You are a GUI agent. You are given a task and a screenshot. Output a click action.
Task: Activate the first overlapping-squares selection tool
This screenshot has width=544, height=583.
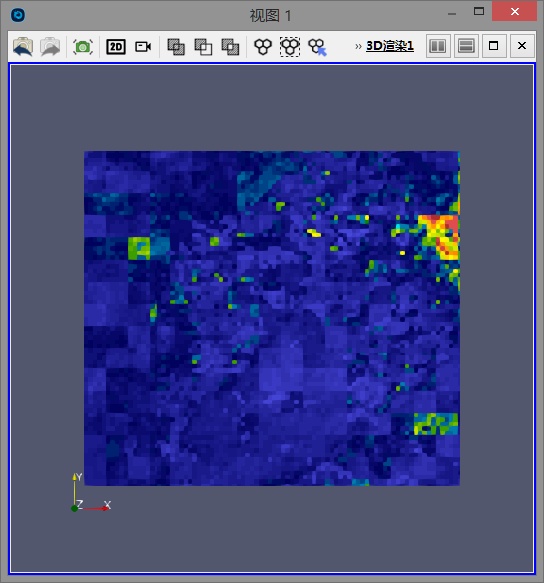176,47
